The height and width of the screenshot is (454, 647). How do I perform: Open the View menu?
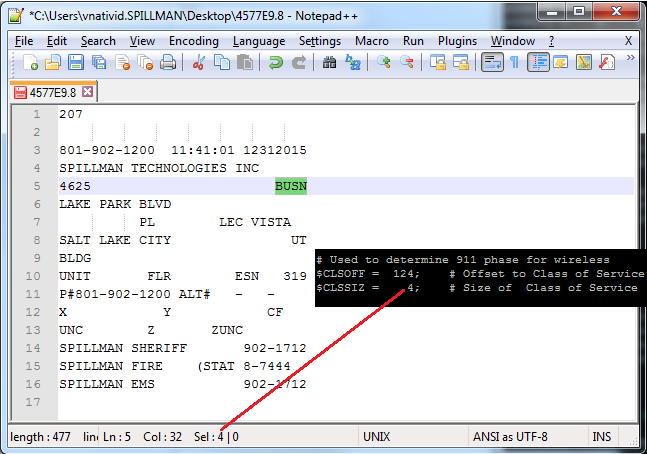(142, 41)
